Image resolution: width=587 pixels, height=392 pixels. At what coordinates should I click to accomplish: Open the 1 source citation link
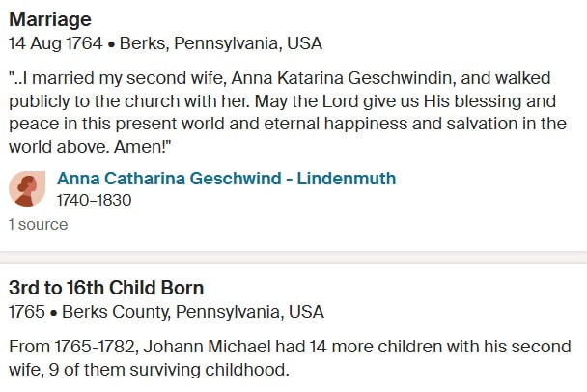click(39, 225)
